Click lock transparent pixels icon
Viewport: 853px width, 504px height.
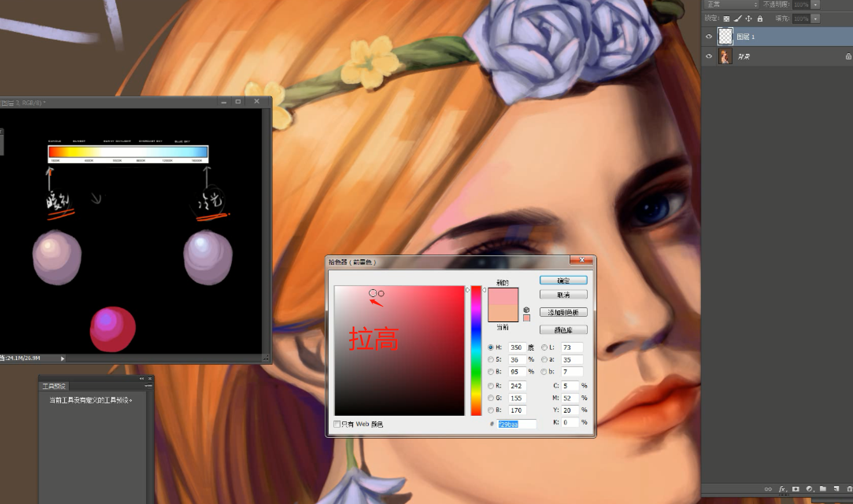point(727,18)
